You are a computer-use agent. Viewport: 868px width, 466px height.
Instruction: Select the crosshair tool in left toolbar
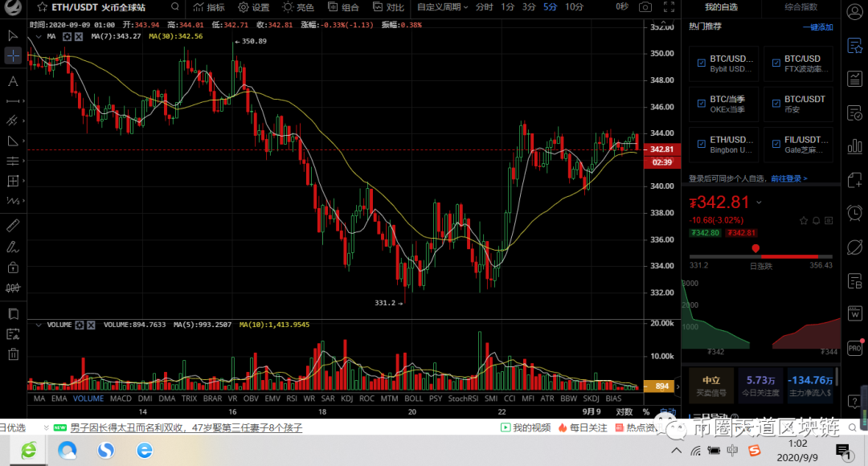[x=12, y=55]
